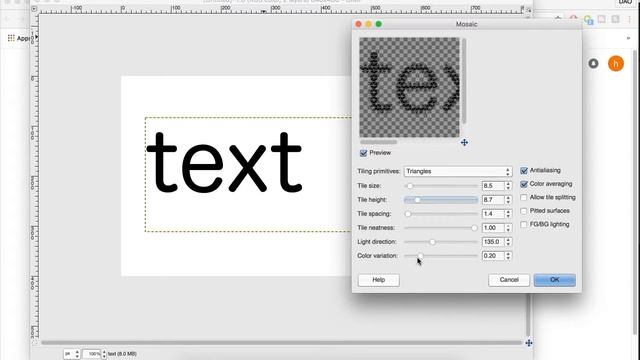Adjust the Tile height slider
This screenshot has height=360, width=640.
pos(441,200)
